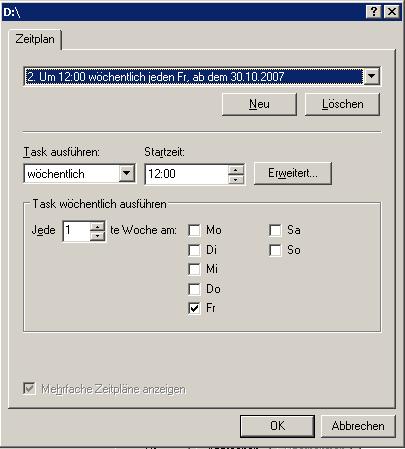Select the Zeitplan tab

(35, 39)
